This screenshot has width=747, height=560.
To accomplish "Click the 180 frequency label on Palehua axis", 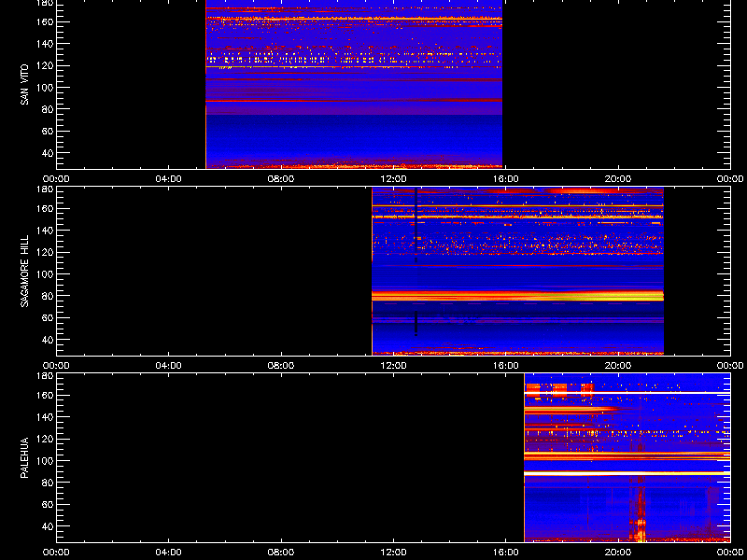I will (46, 375).
